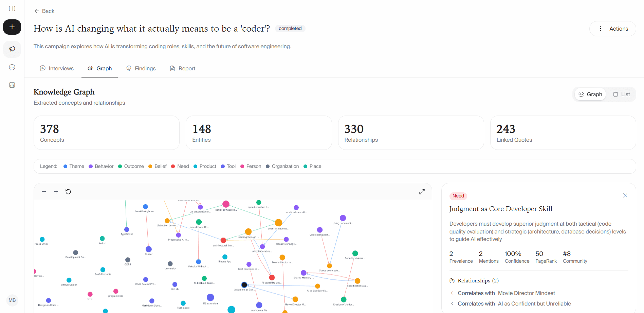The height and width of the screenshot is (313, 644).
Task: Open the new campaign plus button
Action: [x=12, y=27]
